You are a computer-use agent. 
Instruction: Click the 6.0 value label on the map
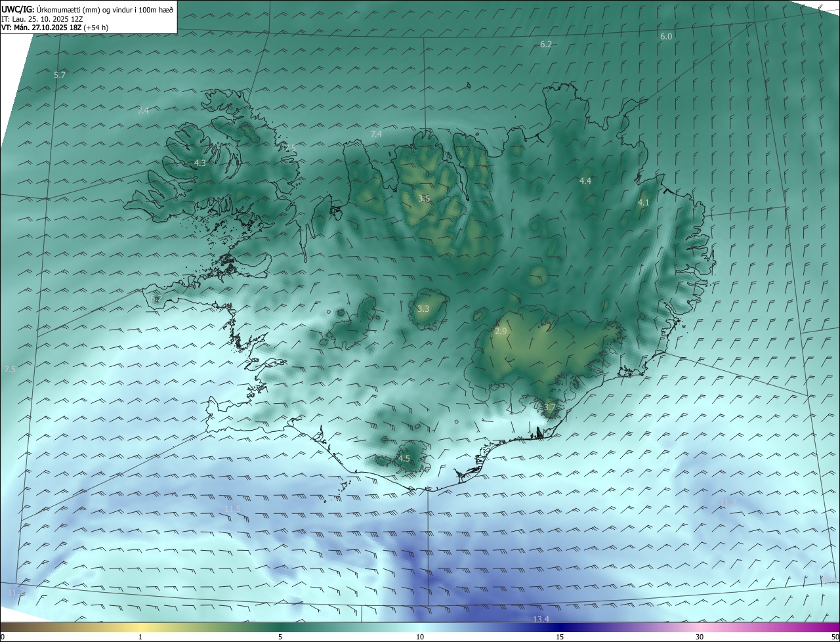coord(666,37)
